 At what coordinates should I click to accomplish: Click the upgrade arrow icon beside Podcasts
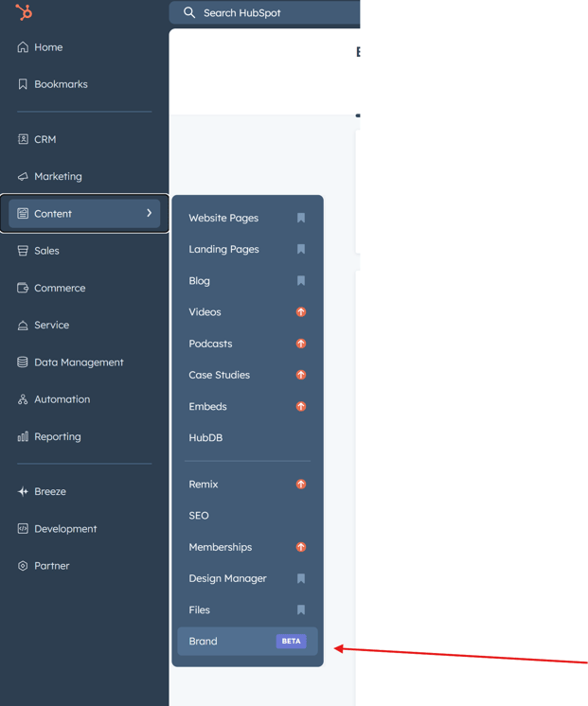point(301,344)
